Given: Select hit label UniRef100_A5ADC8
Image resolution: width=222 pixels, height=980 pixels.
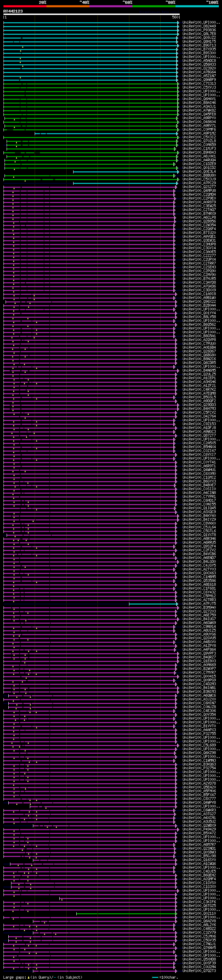Looking at the screenshot, I should 199,60.
